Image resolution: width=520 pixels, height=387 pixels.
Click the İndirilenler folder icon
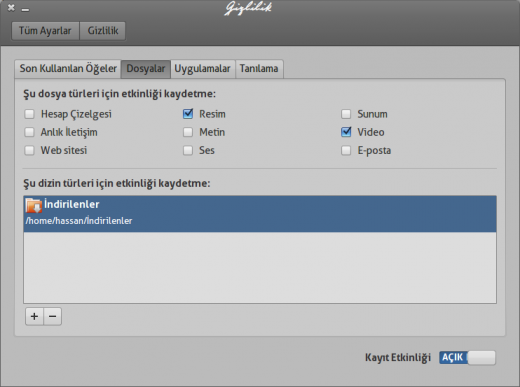[34, 205]
